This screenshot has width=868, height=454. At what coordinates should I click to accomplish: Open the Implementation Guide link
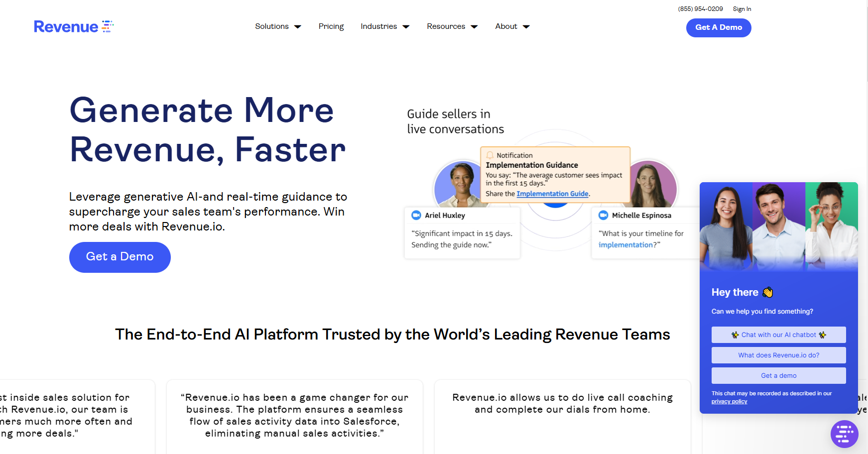553,194
